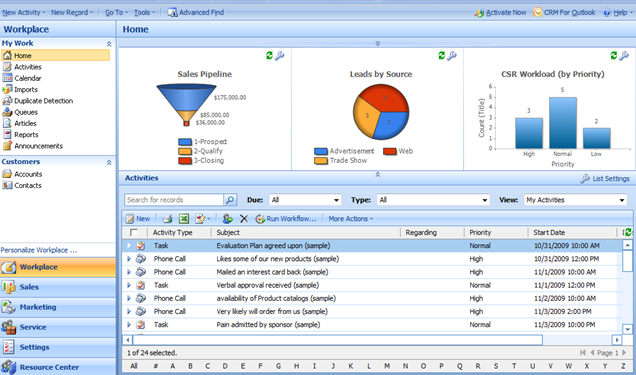Open Calendar in My Work sidebar
Screen dimensions: 636x375
pos(28,78)
